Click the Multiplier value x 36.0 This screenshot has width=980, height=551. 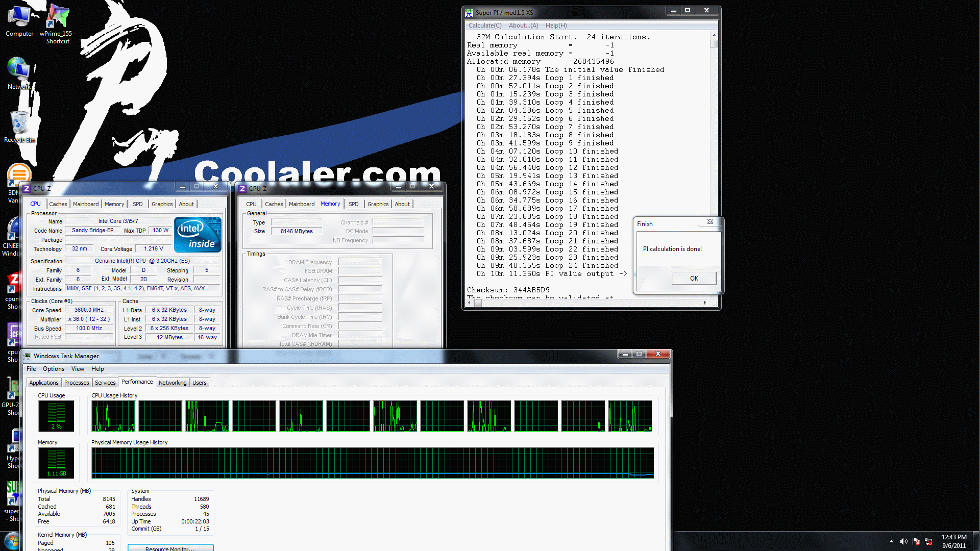point(89,319)
